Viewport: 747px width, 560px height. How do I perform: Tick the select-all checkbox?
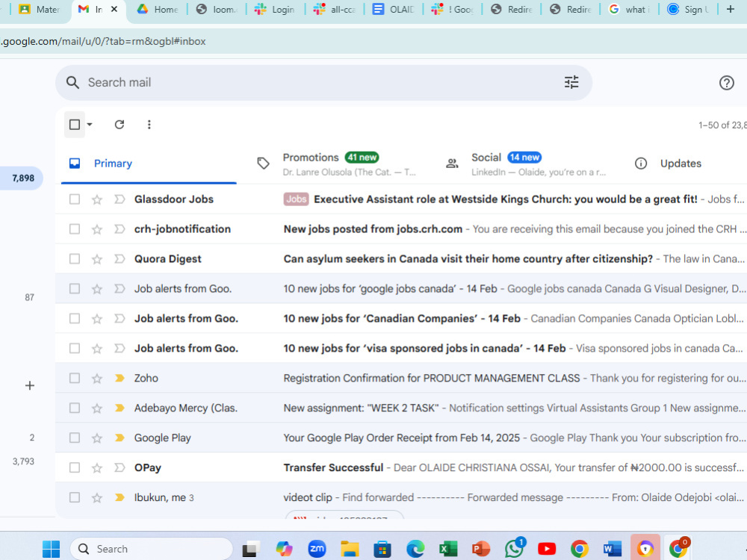[74, 124]
